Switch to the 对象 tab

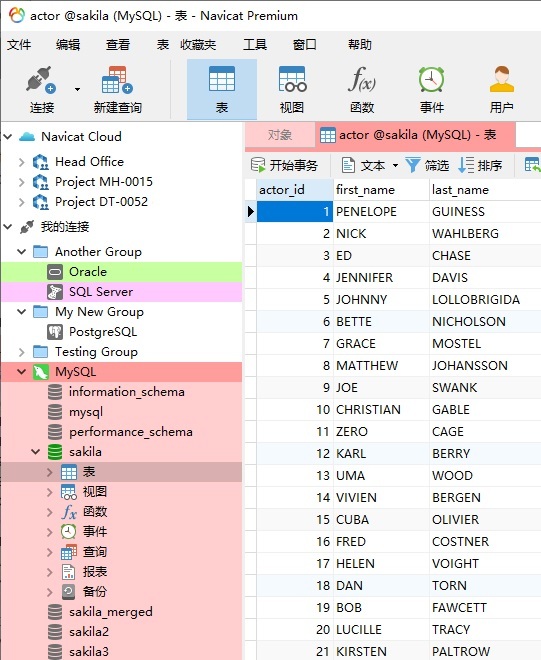coord(280,135)
